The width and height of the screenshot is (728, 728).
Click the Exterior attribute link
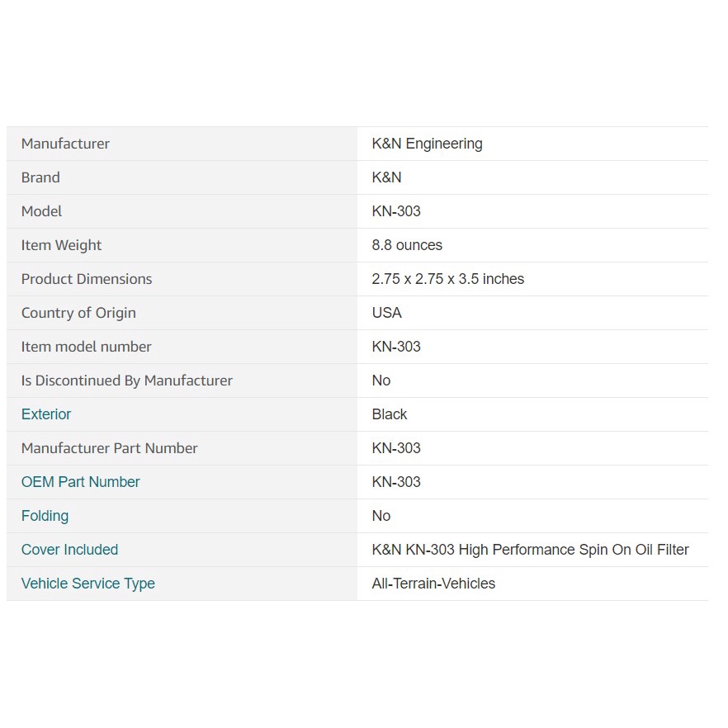46,414
